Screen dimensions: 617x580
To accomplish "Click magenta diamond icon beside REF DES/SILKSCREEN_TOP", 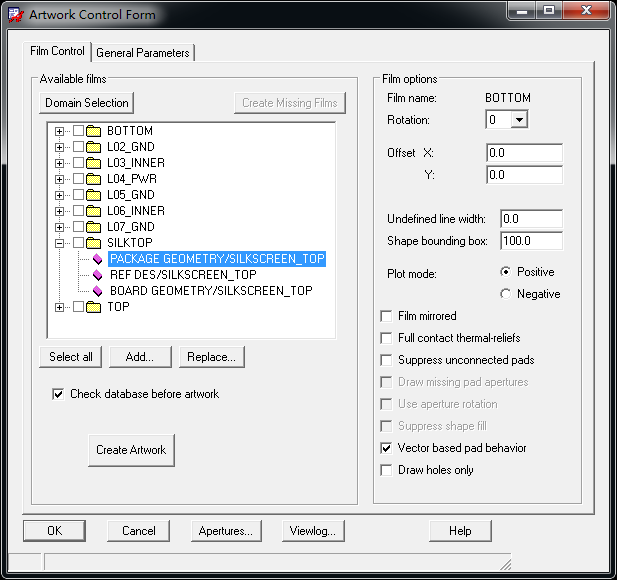I will [x=97, y=275].
